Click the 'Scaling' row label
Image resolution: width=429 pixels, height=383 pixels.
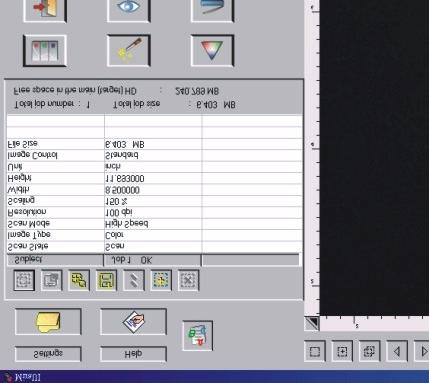pos(21,200)
